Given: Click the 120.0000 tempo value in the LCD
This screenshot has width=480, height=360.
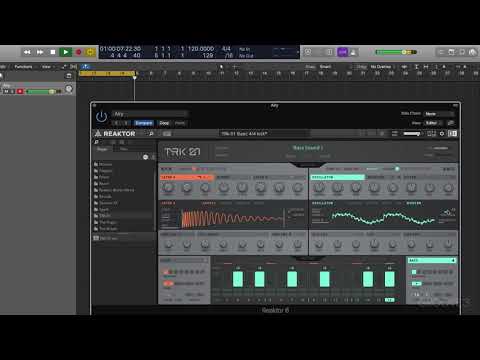Looking at the screenshot, I should (201, 49).
